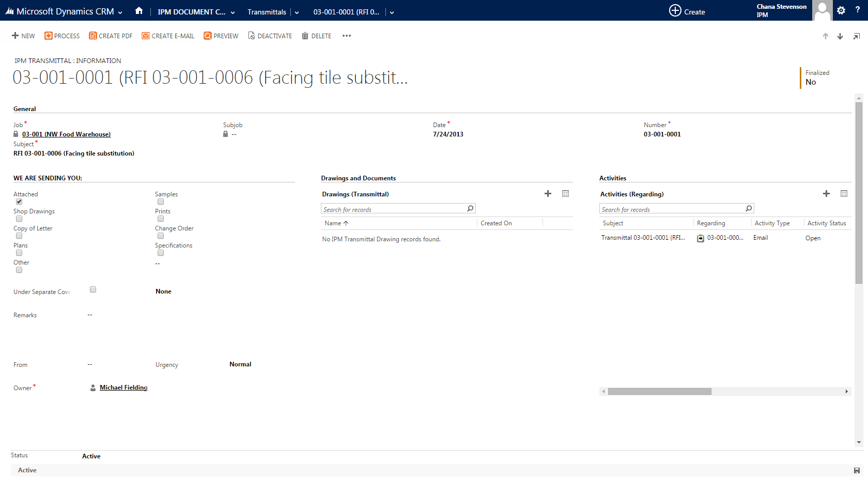Pop out the record with the pop-out icon
This screenshot has height=478, width=868.
click(856, 36)
